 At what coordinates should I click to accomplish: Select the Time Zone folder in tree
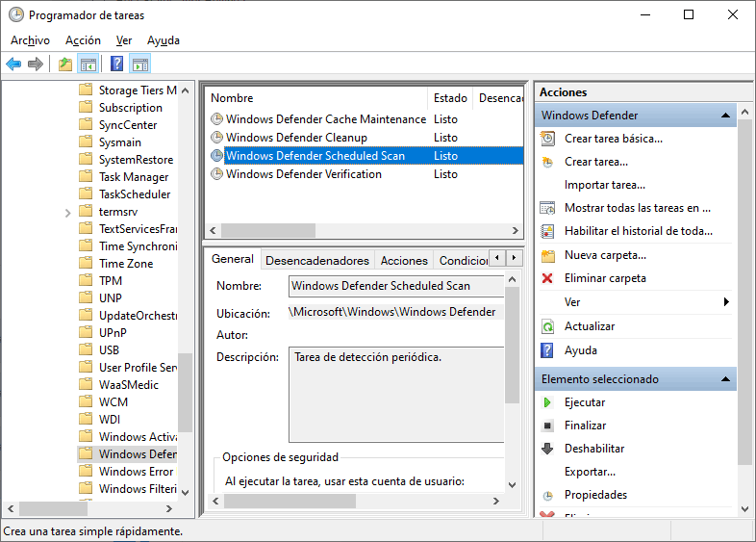point(126,264)
